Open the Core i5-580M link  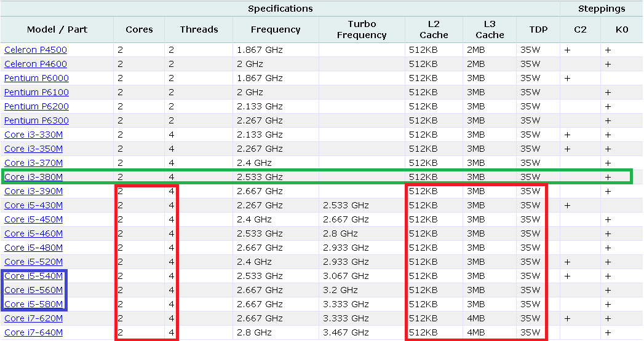click(33, 304)
